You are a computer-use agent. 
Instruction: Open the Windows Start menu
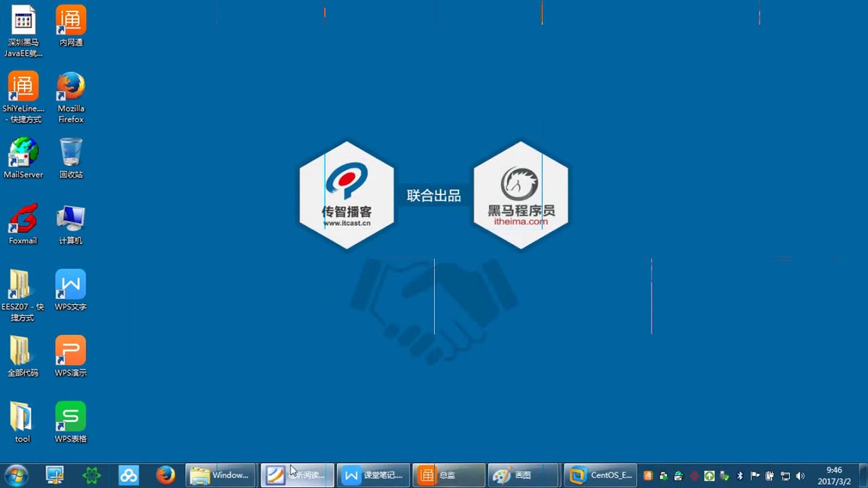[x=16, y=475]
